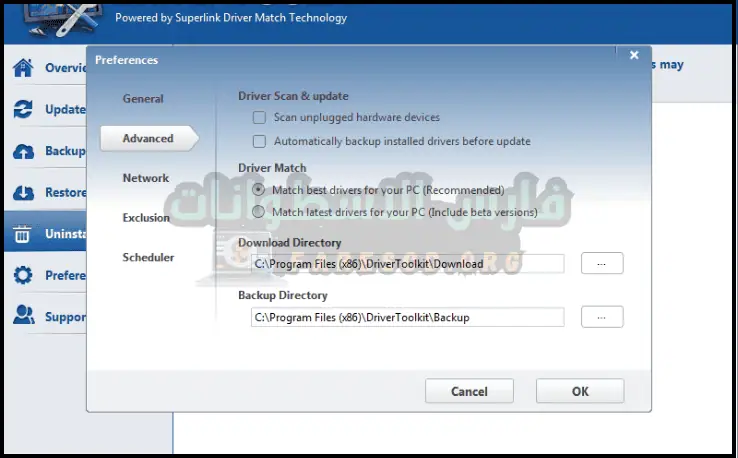This screenshot has height=458, width=738.
Task: Enable Scan unplugged hardware devices checkbox
Action: (x=260, y=118)
